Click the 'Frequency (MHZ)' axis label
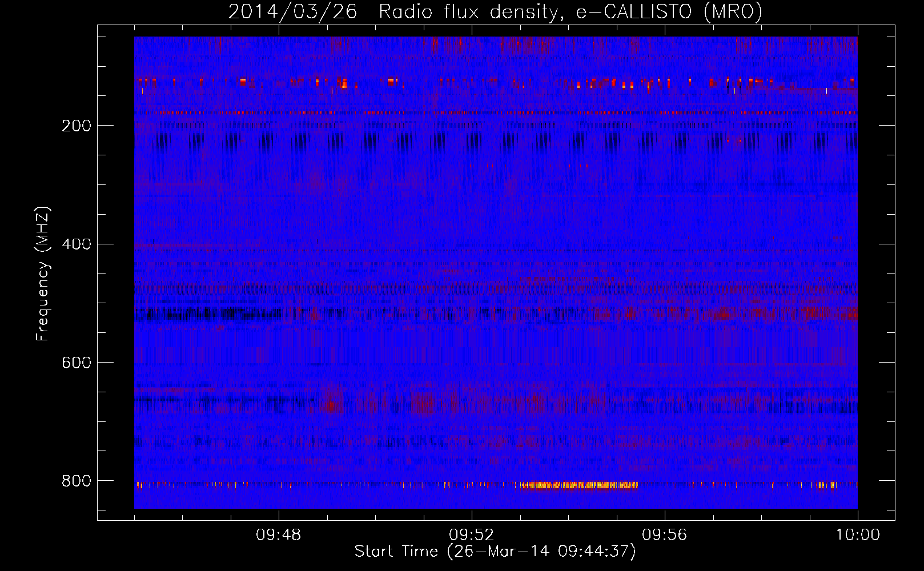The image size is (924, 571). (x=43, y=274)
